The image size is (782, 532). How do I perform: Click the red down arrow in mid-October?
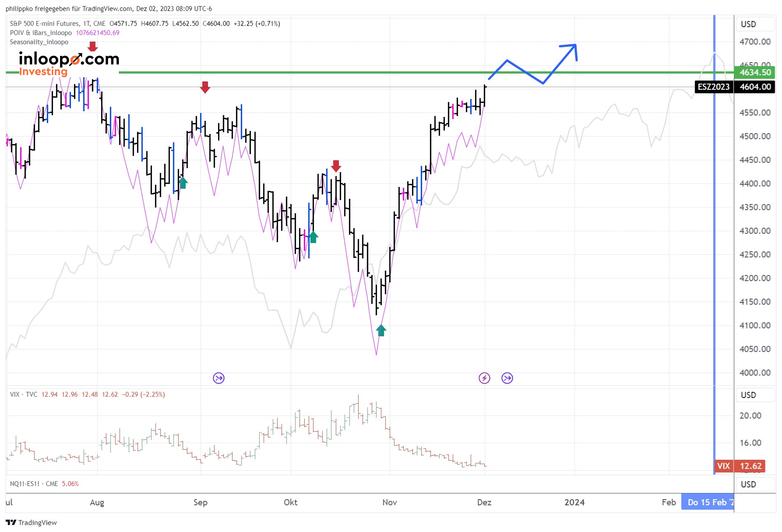pos(336,166)
